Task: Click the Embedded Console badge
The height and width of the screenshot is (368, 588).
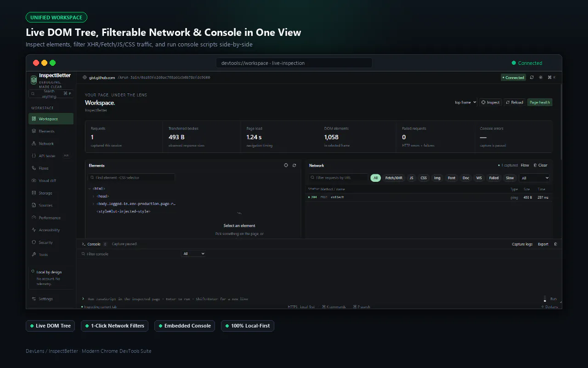Action: click(185, 326)
